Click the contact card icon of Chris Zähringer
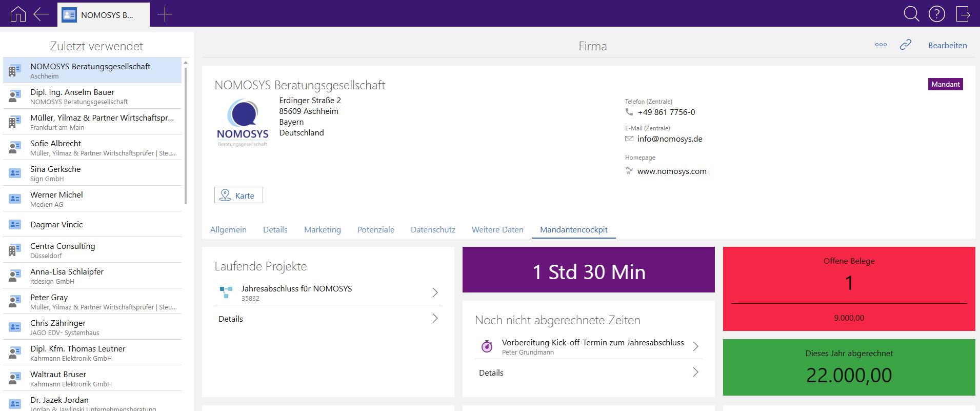980x411 pixels. 15,327
